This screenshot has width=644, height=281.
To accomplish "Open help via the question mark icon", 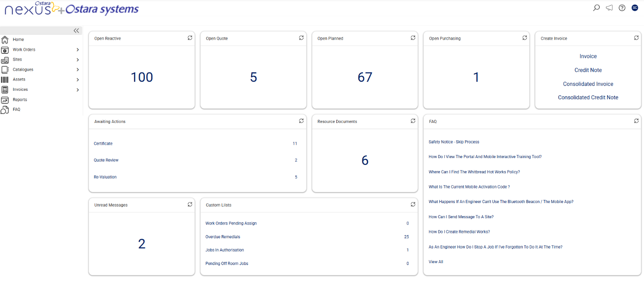I will coord(622,8).
